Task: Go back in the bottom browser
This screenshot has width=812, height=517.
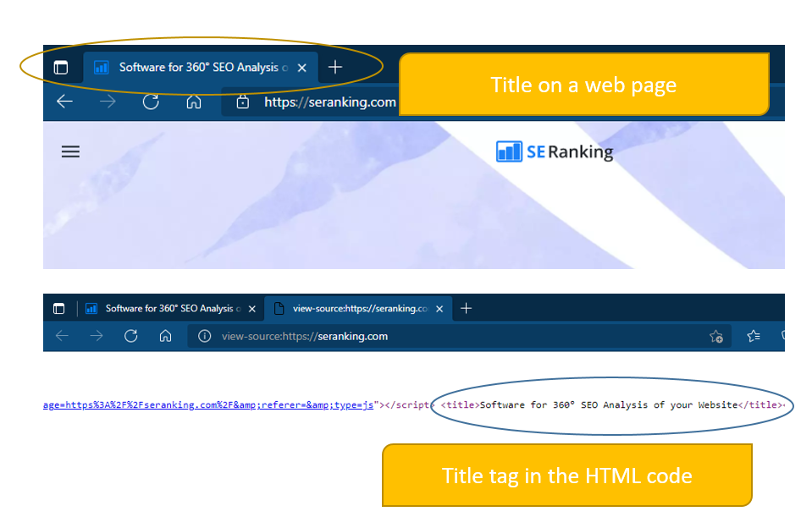Action: 62,336
